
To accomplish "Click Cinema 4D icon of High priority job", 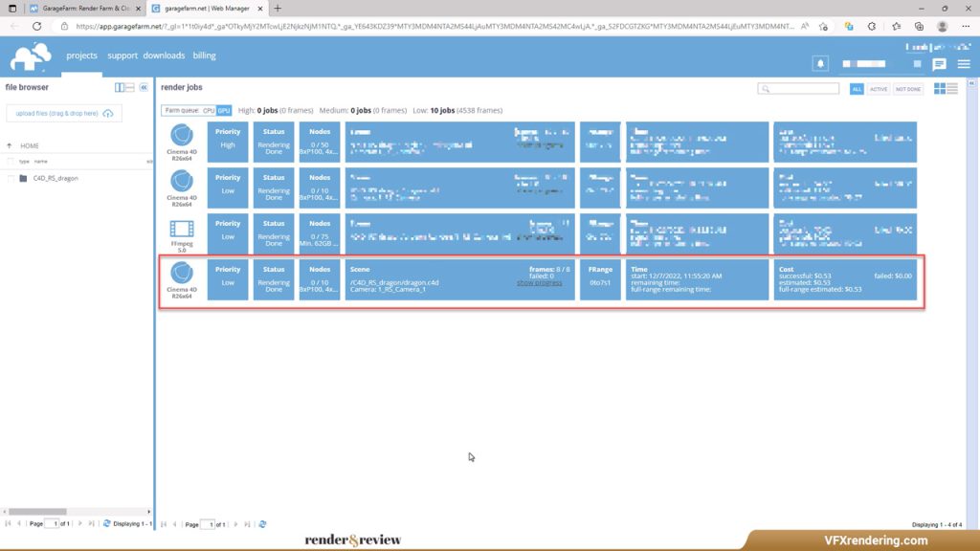I will [182, 135].
